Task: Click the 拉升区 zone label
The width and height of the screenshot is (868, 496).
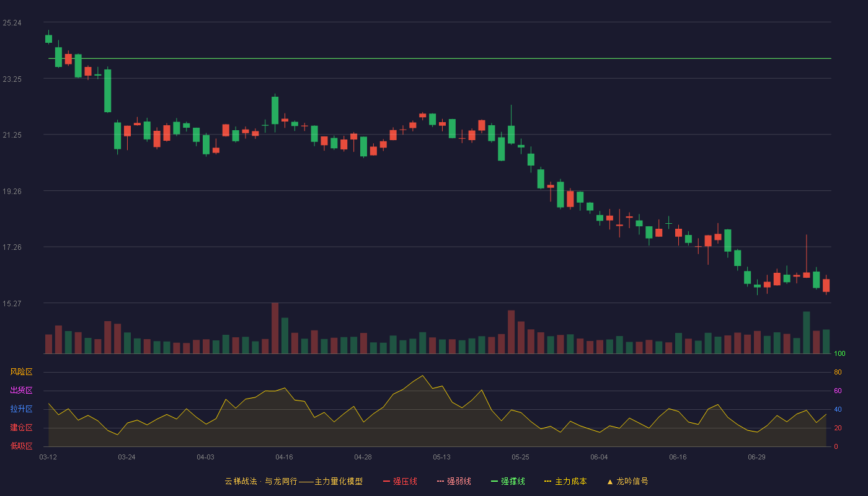Action: tap(21, 409)
